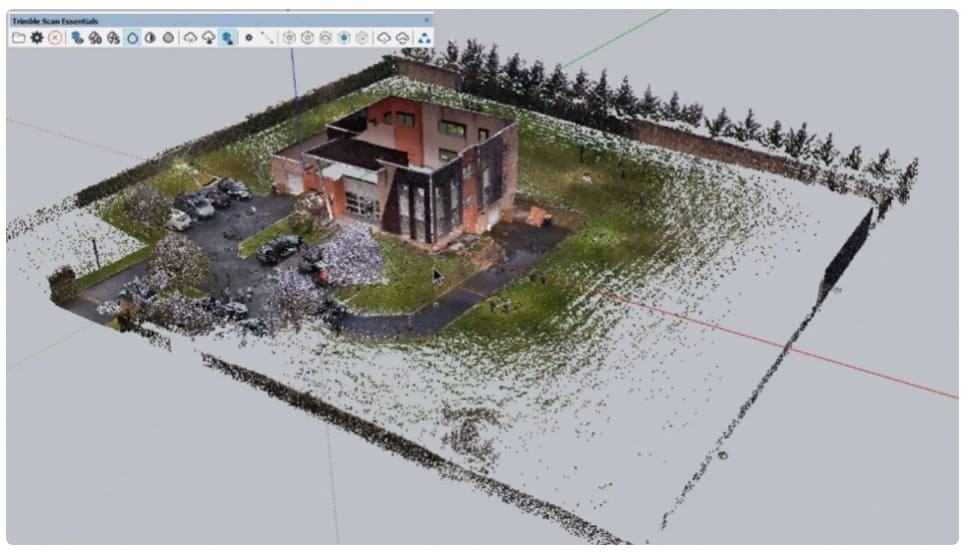This screenshot has height=552, width=970.
Task: Select the half-filled circle shading icon
Action: 150,38
